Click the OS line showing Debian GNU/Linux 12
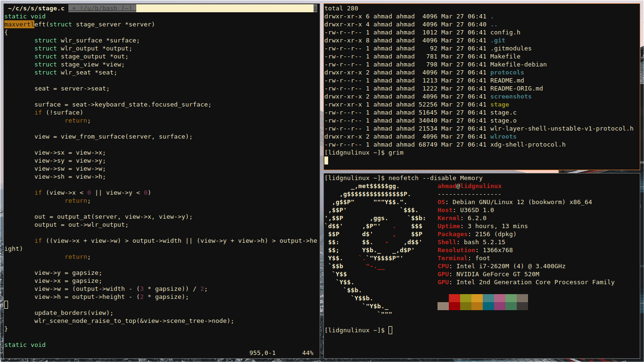Image resolution: width=644 pixels, height=362 pixels. (x=515, y=202)
